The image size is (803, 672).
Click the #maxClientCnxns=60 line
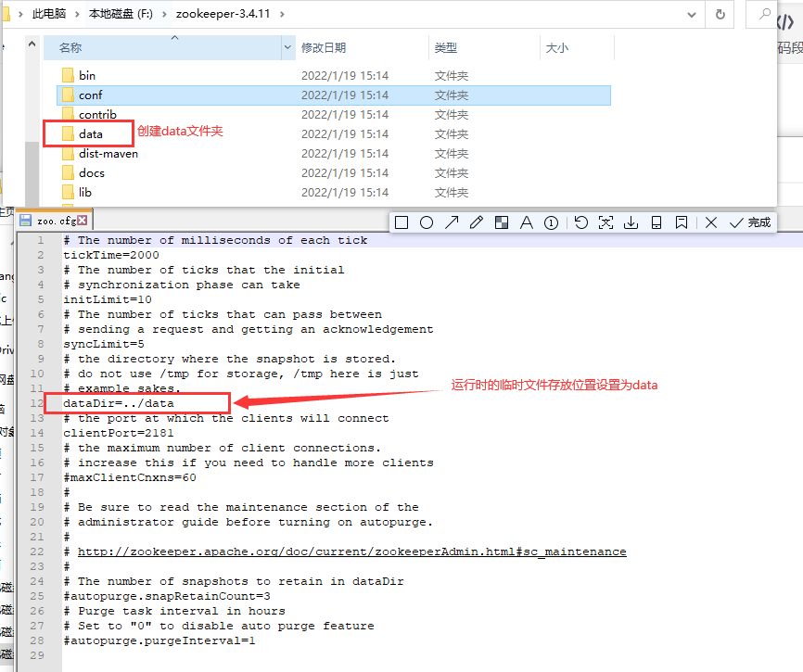[x=130, y=477]
